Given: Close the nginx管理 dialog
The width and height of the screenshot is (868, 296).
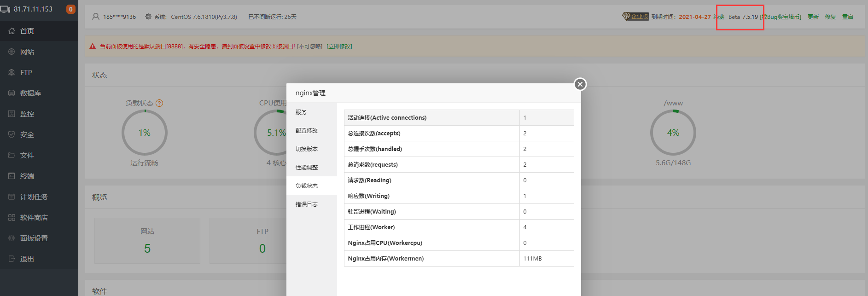Looking at the screenshot, I should click(580, 84).
